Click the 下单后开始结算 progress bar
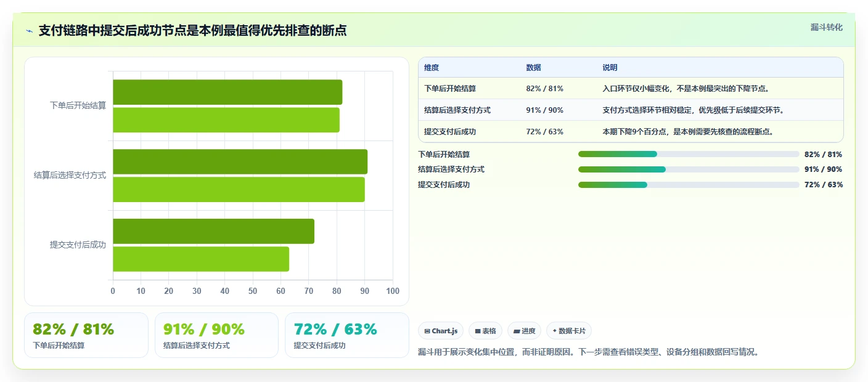Image resolution: width=868 pixels, height=382 pixels. click(689, 154)
